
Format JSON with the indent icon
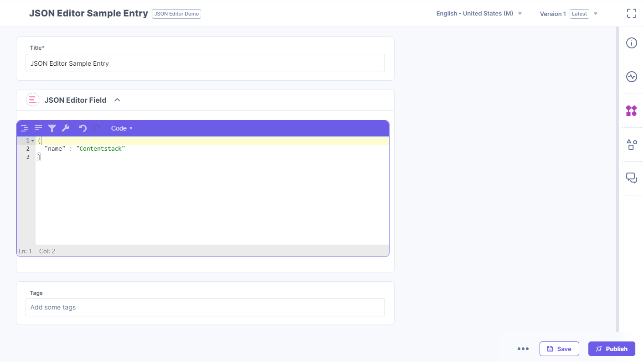25,128
